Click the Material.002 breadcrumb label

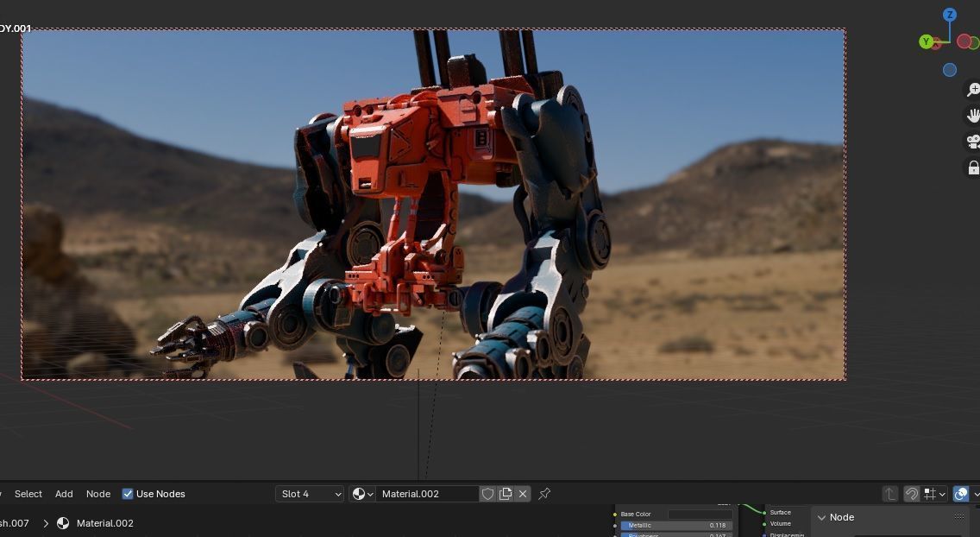pos(105,523)
